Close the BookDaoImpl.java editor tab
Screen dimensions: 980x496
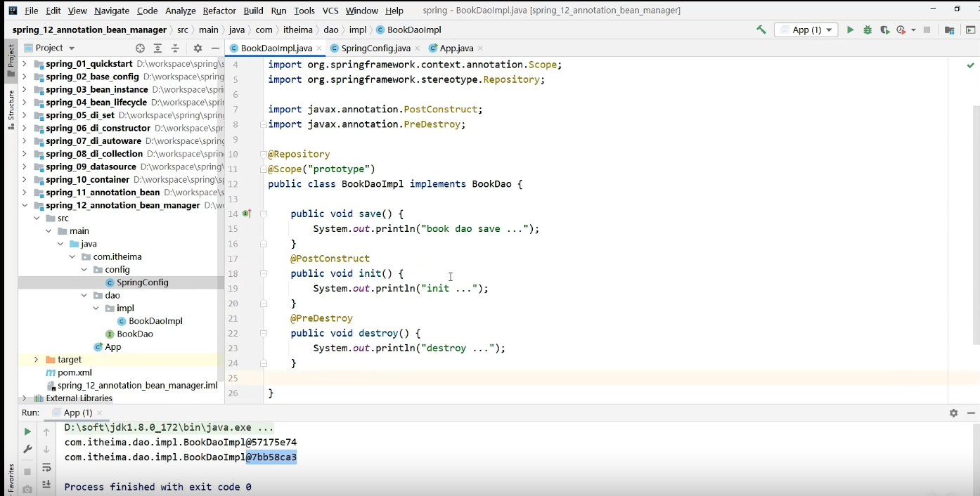coord(319,48)
